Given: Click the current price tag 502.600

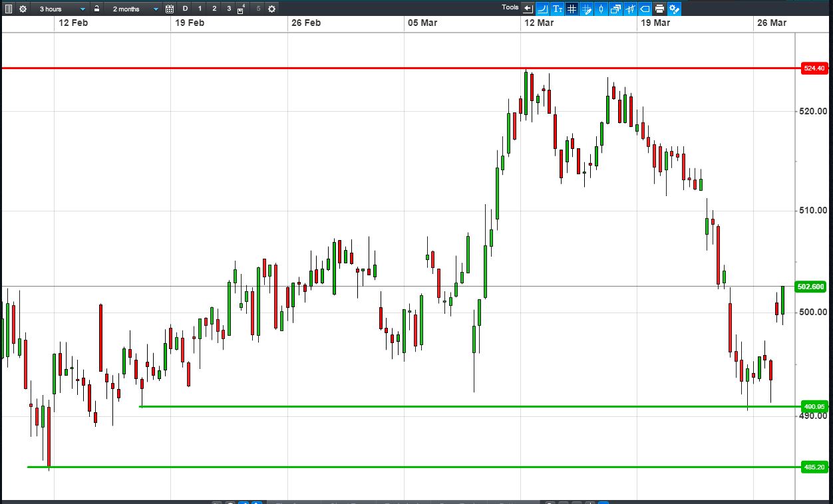Looking at the screenshot, I should [x=810, y=287].
